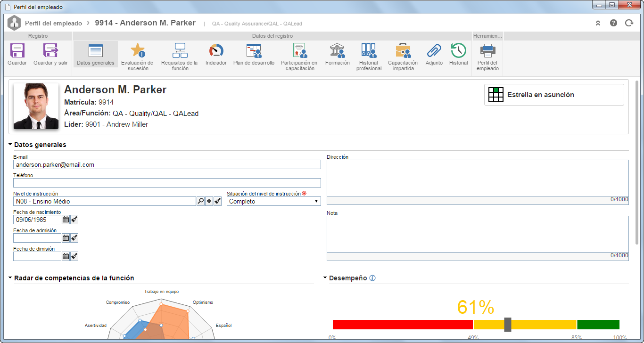644x343 pixels.
Task: Click the Estrella en asunción button
Action: click(x=554, y=95)
